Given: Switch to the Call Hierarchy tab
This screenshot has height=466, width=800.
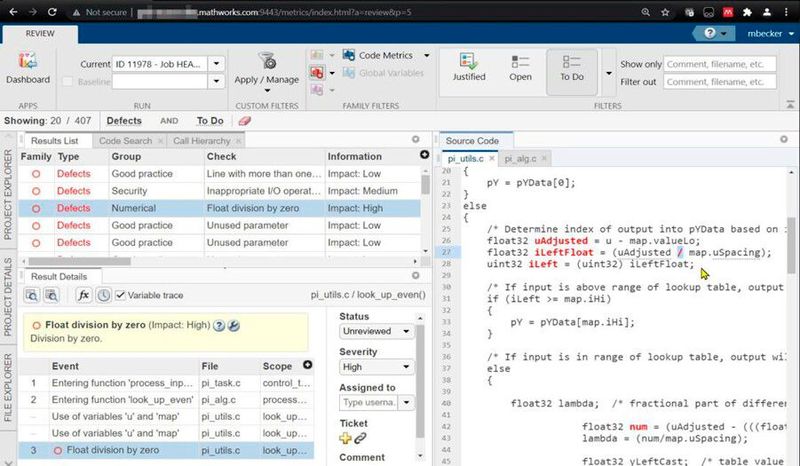Looking at the screenshot, I should (202, 141).
